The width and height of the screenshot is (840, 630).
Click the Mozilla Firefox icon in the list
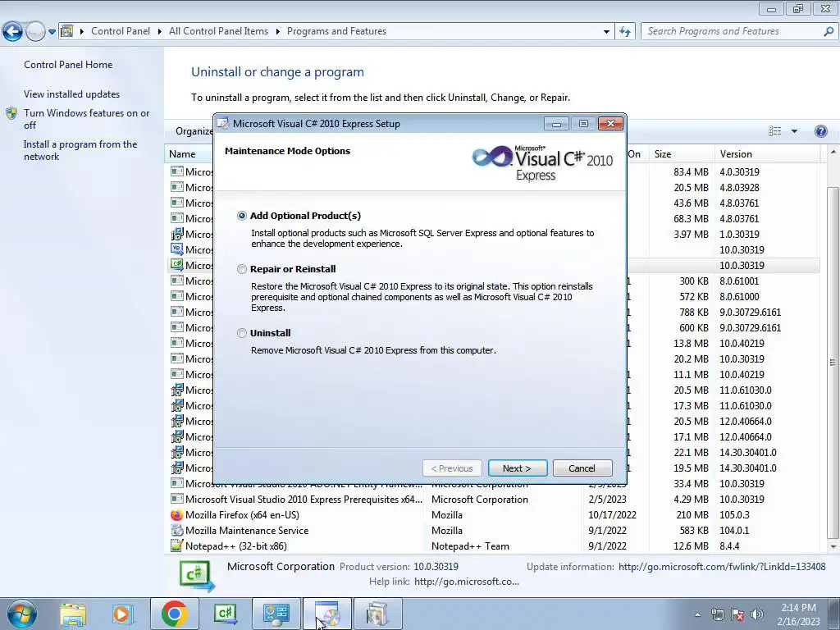coord(177,515)
